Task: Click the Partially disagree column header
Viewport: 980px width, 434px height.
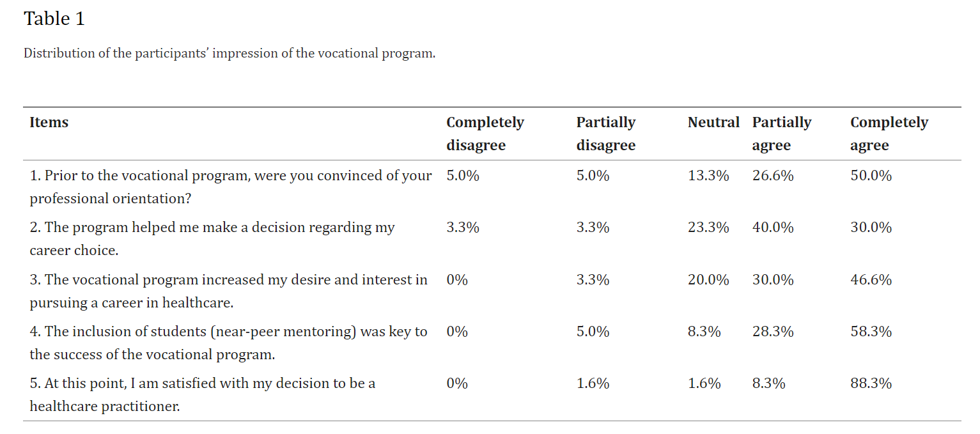Action: 606,134
